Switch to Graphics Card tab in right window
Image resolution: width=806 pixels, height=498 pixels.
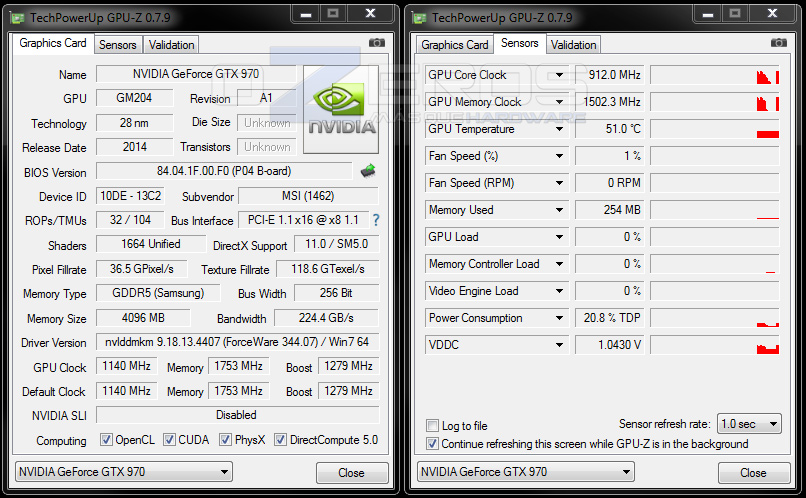point(454,45)
